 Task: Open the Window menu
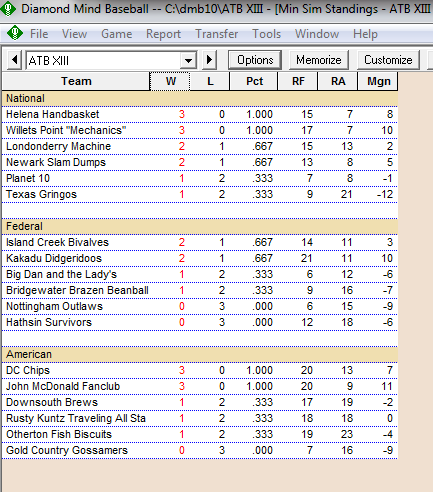coord(317,34)
